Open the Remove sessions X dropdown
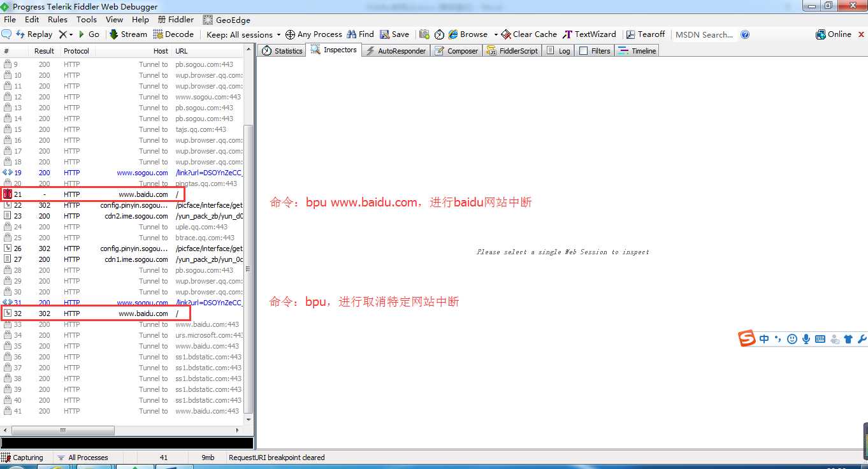The height and width of the screenshot is (469, 868). pyautogui.click(x=66, y=34)
